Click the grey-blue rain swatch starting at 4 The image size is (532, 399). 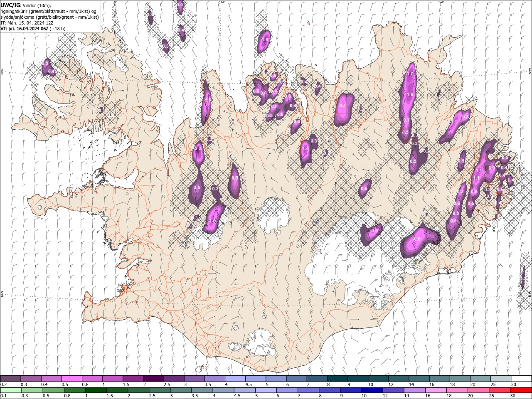223,390
